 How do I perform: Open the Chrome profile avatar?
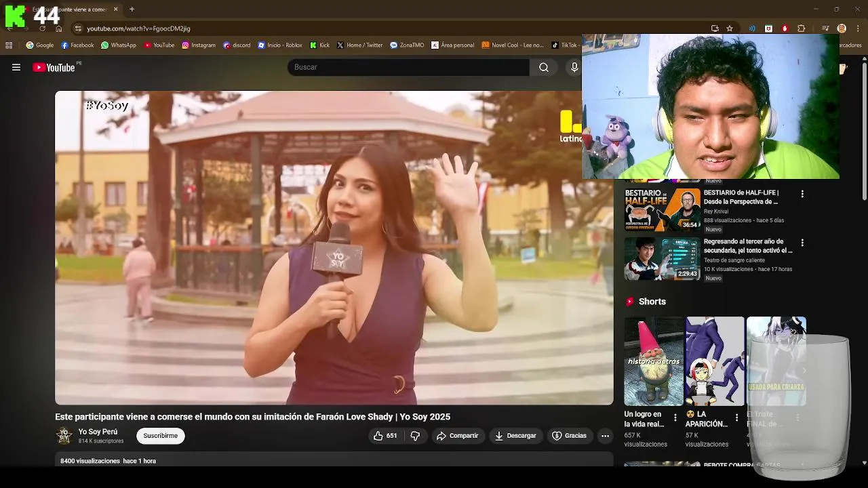(x=842, y=28)
